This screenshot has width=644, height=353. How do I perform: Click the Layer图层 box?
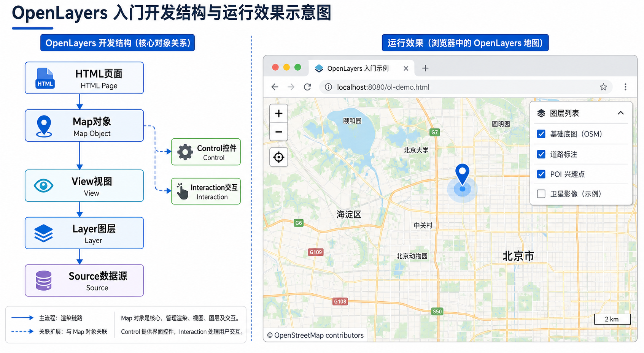tap(84, 233)
